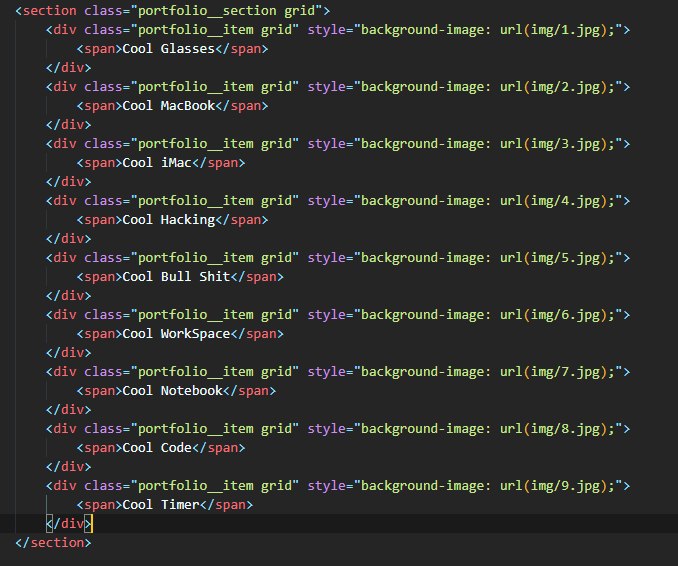
Task: Click the closing </span> after Cool Glasses
Action: tap(242, 49)
